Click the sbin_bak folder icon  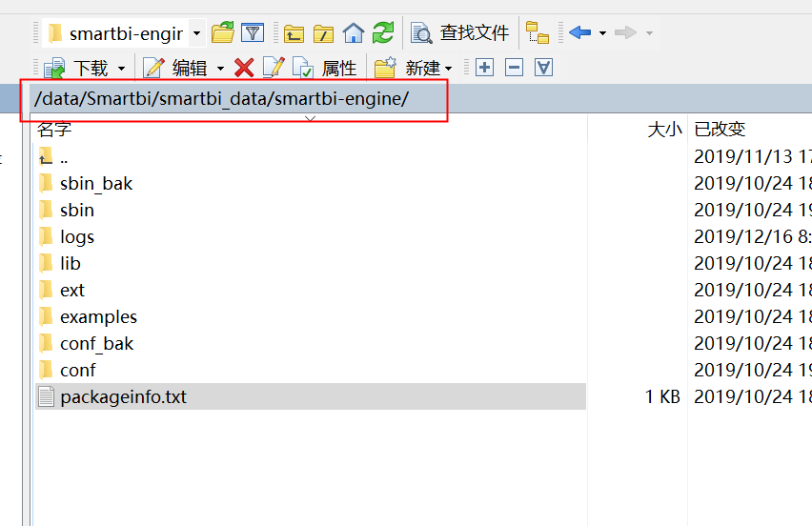[46, 183]
